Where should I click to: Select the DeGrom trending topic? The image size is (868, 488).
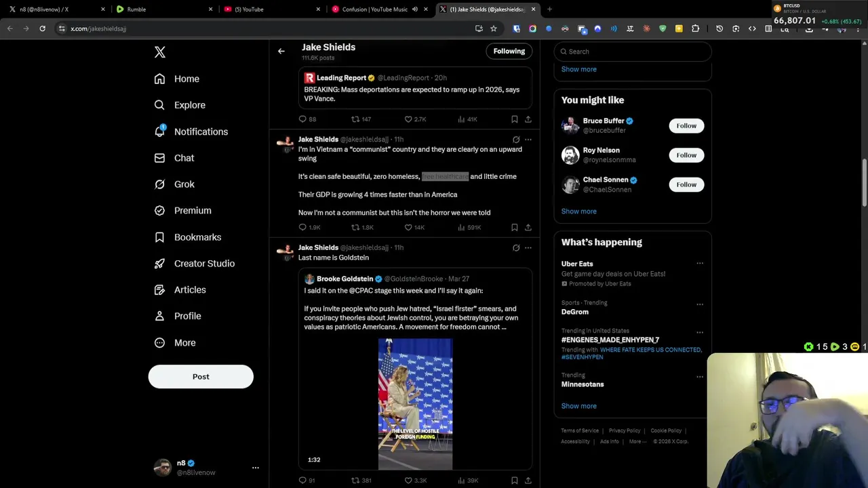(x=575, y=312)
